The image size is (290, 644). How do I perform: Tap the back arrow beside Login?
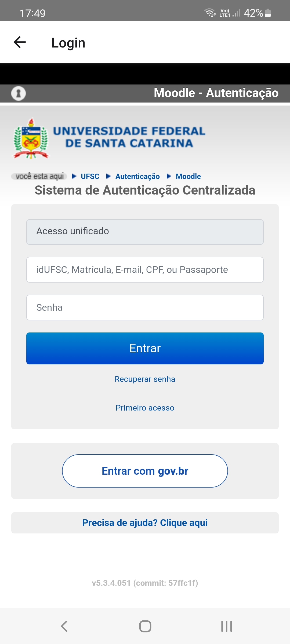[20, 42]
